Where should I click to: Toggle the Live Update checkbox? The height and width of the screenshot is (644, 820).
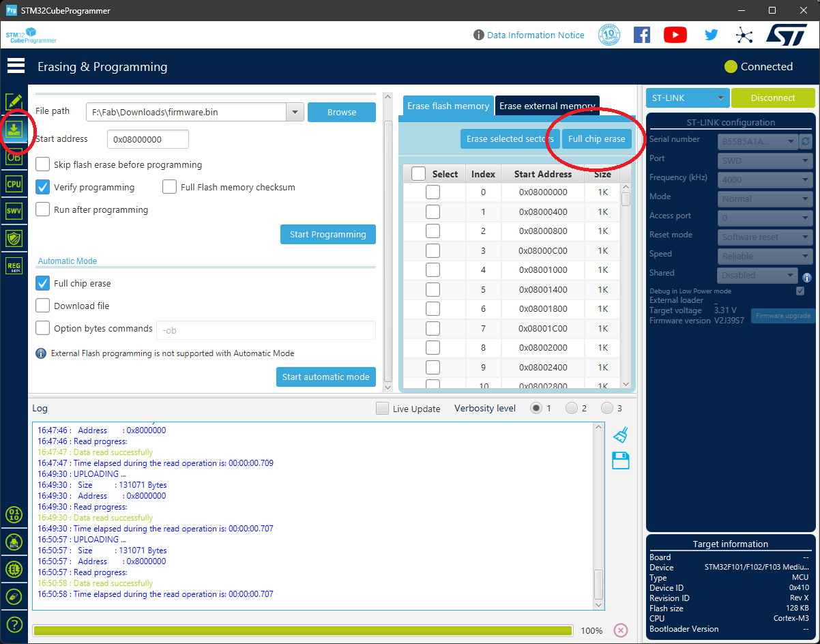coord(383,409)
